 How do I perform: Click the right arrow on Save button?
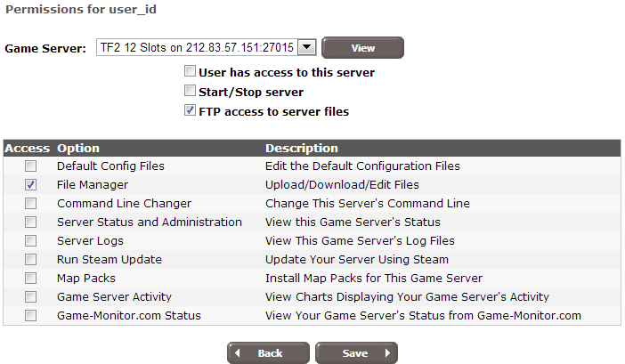(x=386, y=353)
